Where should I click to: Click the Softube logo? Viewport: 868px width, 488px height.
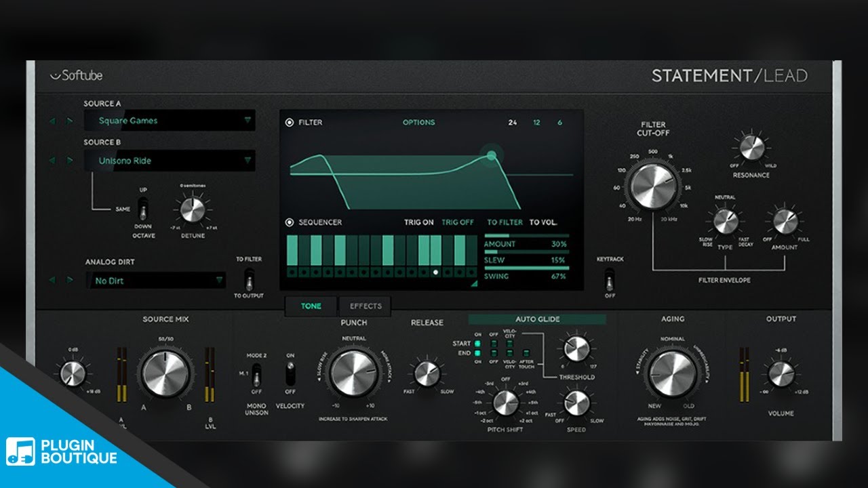pos(76,76)
